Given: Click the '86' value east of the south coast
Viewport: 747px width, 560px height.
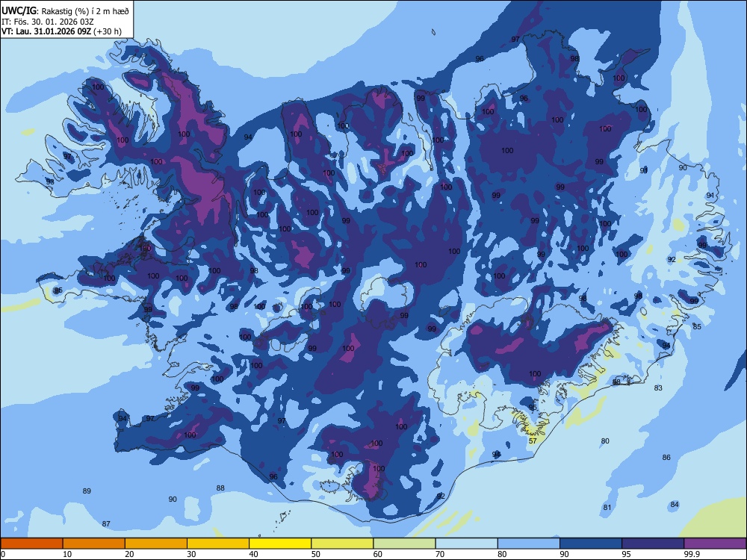Looking at the screenshot, I should [666, 457].
